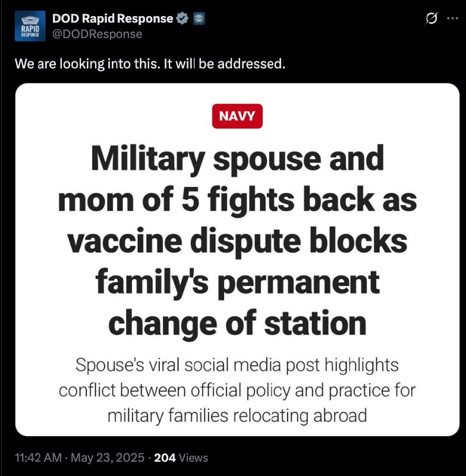Select the 'We are looking into this' text
The height and width of the screenshot is (476, 466).
click(87, 64)
